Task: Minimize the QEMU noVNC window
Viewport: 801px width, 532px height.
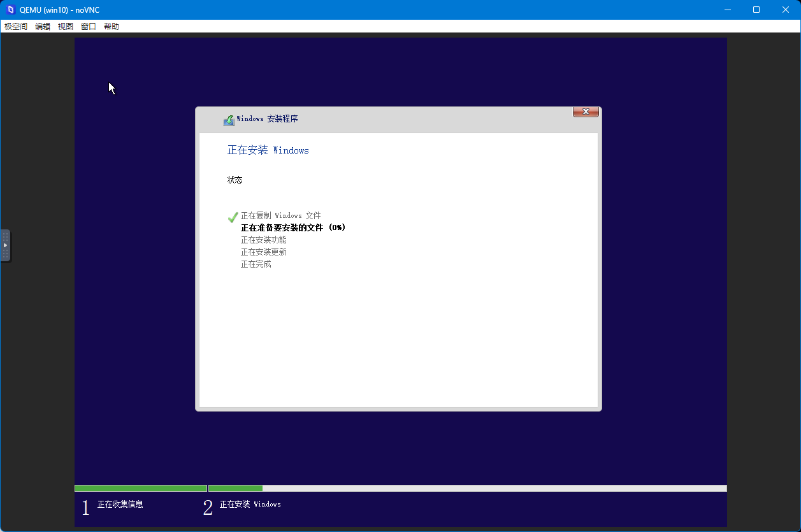Action: pyautogui.click(x=727, y=10)
